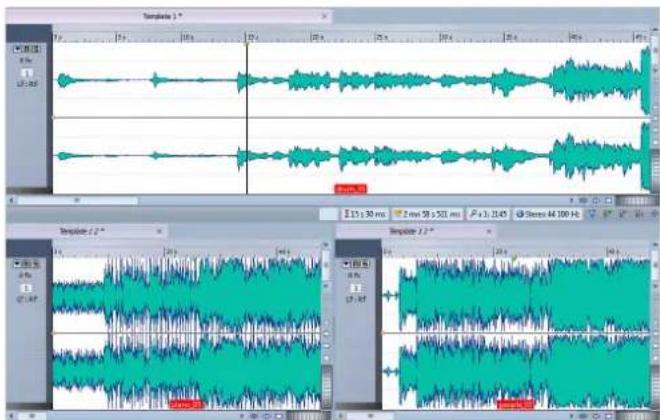Select the bottom-left pane's Template tab
This screenshot has width=660, height=420.
tap(86, 231)
